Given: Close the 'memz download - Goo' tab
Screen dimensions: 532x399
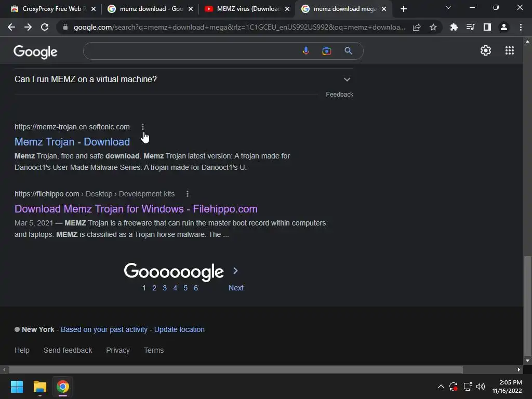Looking at the screenshot, I should [191, 9].
